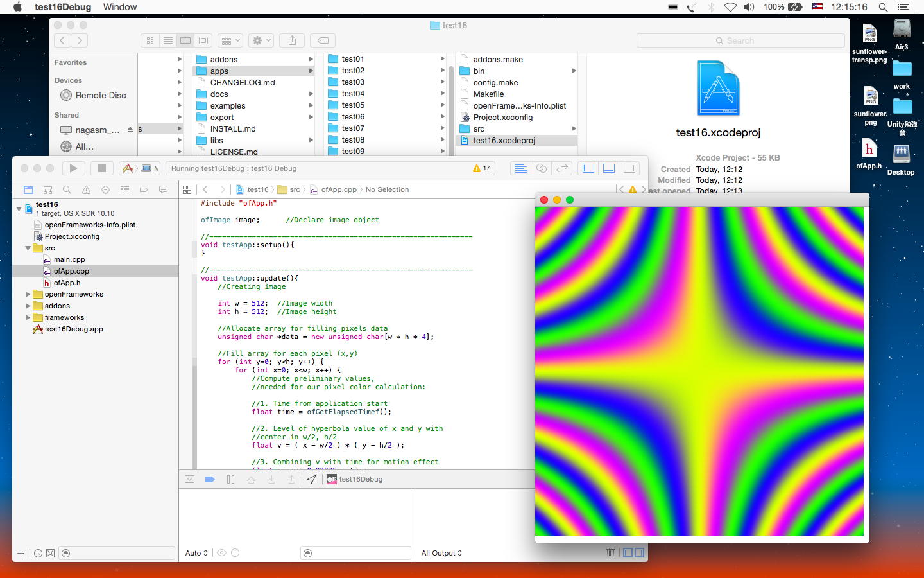
Task: Collapse the src folder in project navigator
Action: (x=28, y=249)
